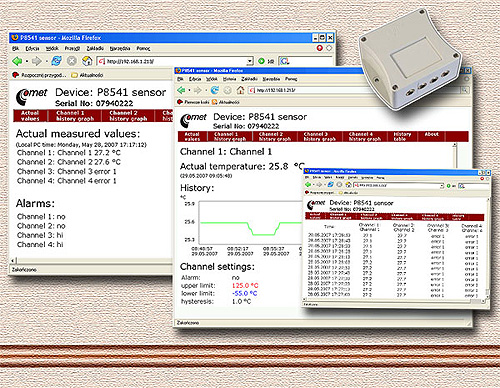Click blue lower limit value -55.0 °C
This screenshot has height=388, width=500.
tap(244, 294)
